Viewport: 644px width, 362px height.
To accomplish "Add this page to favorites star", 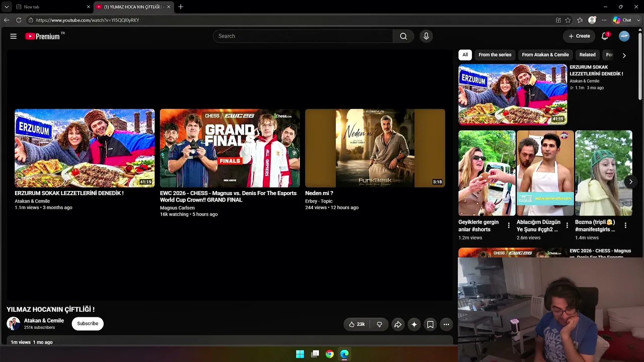I will pyautogui.click(x=568, y=20).
